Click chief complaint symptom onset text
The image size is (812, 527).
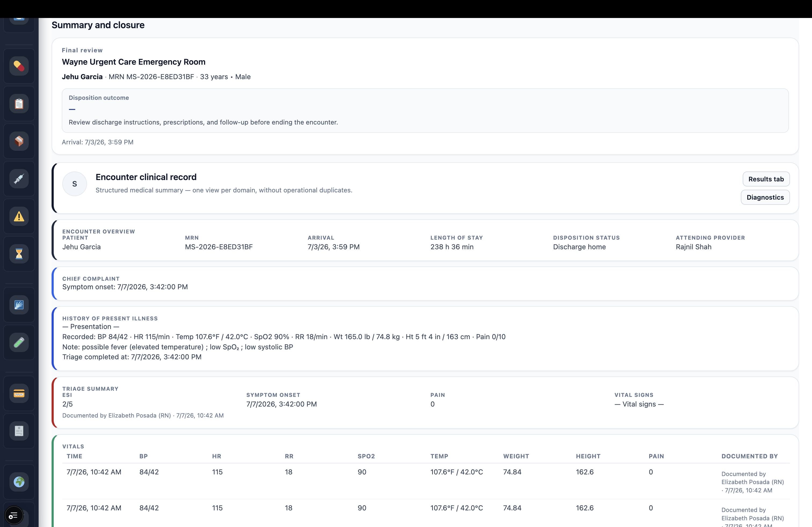pos(125,287)
